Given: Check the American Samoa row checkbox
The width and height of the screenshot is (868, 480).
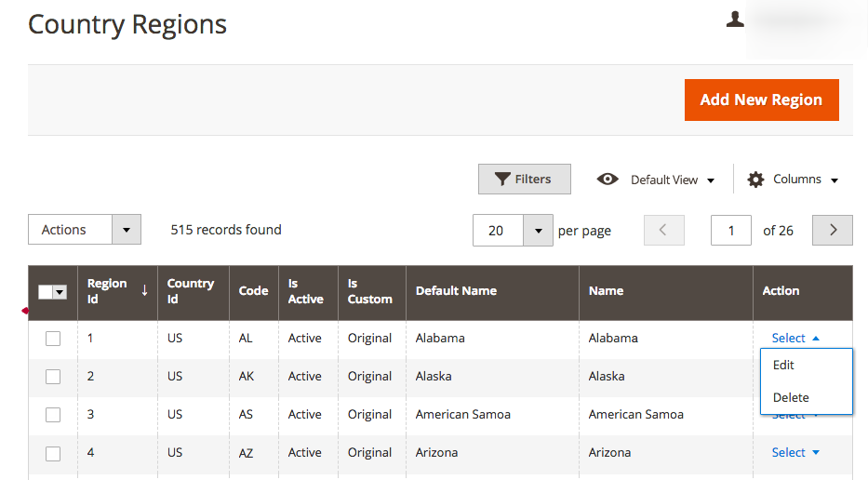Looking at the screenshot, I should [53, 415].
